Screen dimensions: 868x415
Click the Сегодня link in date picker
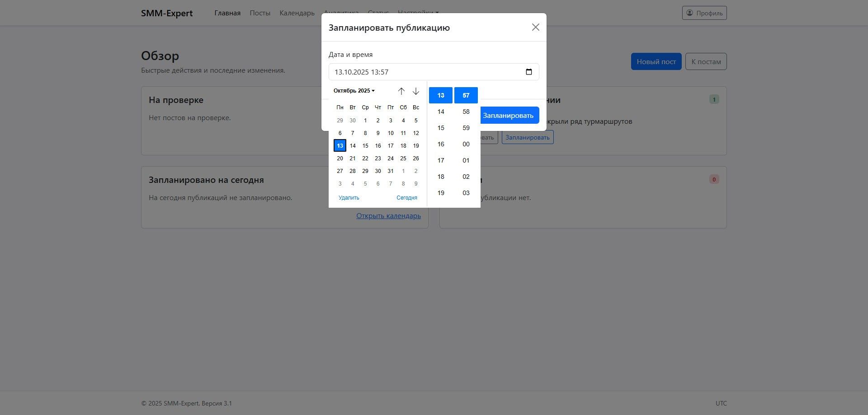point(407,198)
